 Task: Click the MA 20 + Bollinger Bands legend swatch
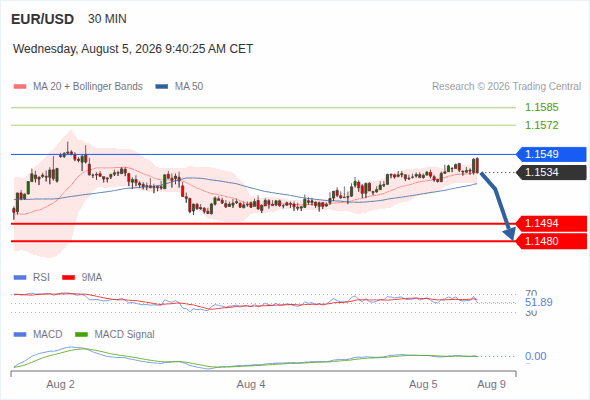pyautogui.click(x=20, y=87)
